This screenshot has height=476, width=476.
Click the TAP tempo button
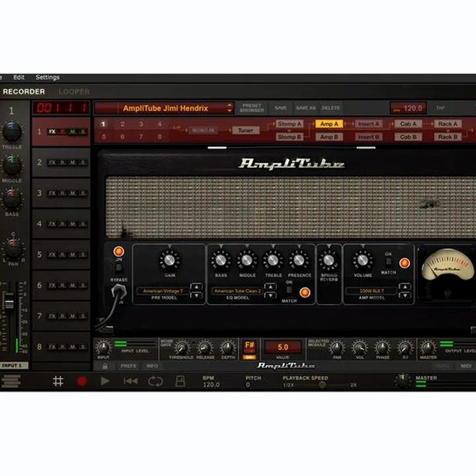click(x=440, y=108)
